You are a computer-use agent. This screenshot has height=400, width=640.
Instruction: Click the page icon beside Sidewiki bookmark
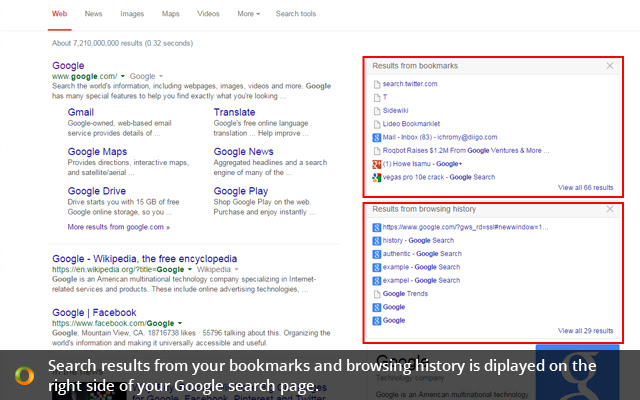point(376,110)
